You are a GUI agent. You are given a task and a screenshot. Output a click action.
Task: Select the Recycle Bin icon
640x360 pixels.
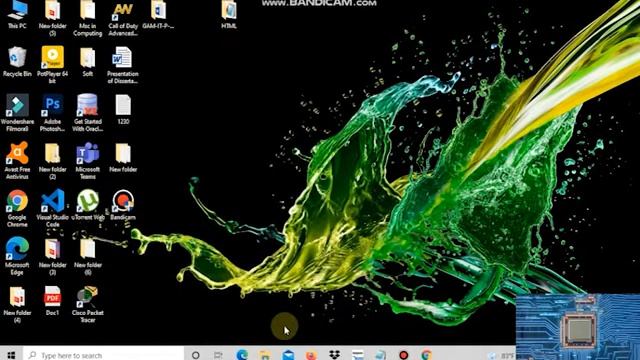(17, 62)
